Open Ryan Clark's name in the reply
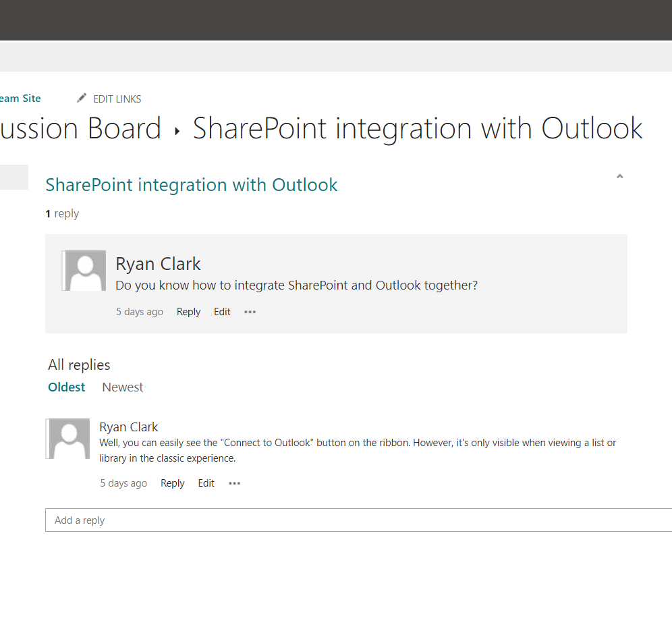Image resolution: width=672 pixels, height=625 pixels. [129, 427]
